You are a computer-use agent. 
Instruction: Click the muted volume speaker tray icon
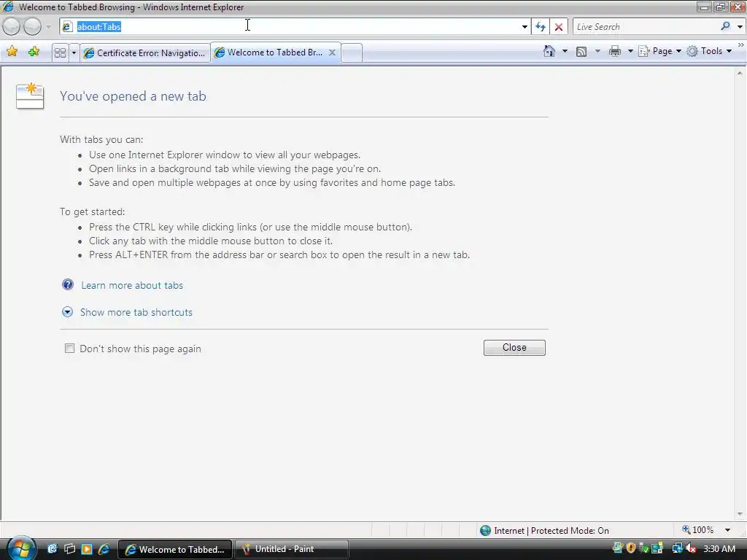click(x=691, y=548)
